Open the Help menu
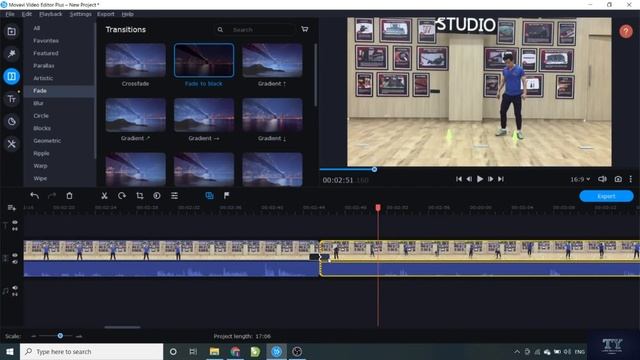This screenshot has height=360, width=640. click(x=127, y=14)
